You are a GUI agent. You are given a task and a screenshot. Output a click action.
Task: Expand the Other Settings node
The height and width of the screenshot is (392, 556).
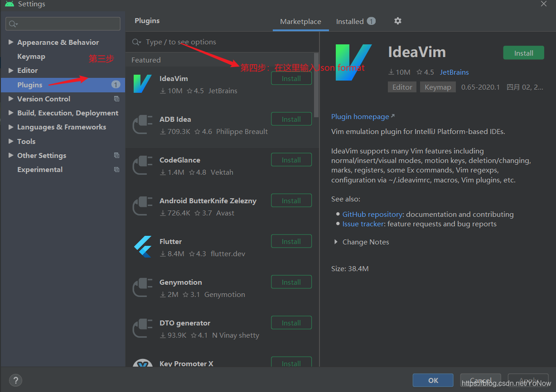11,155
